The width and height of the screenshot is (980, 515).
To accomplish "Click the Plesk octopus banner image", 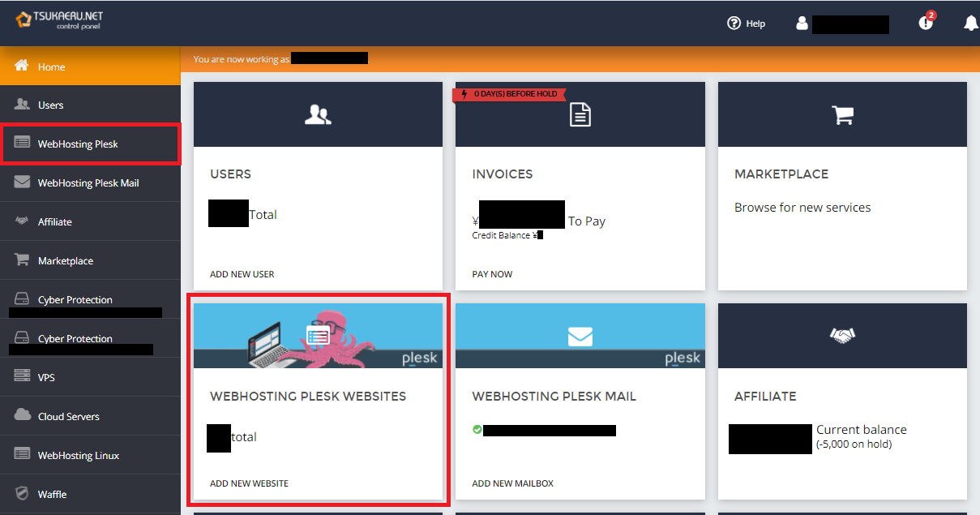I will [318, 335].
